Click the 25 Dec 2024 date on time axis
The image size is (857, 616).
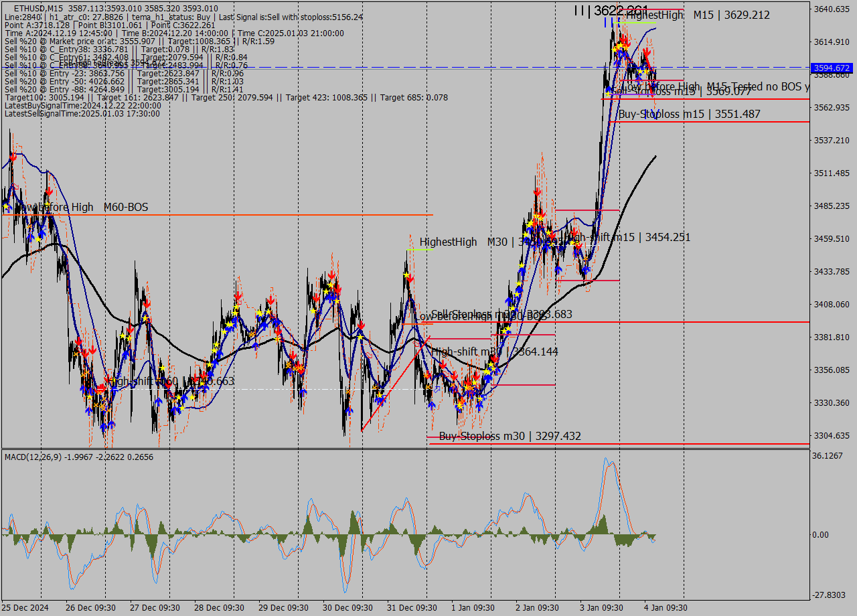click(25, 607)
